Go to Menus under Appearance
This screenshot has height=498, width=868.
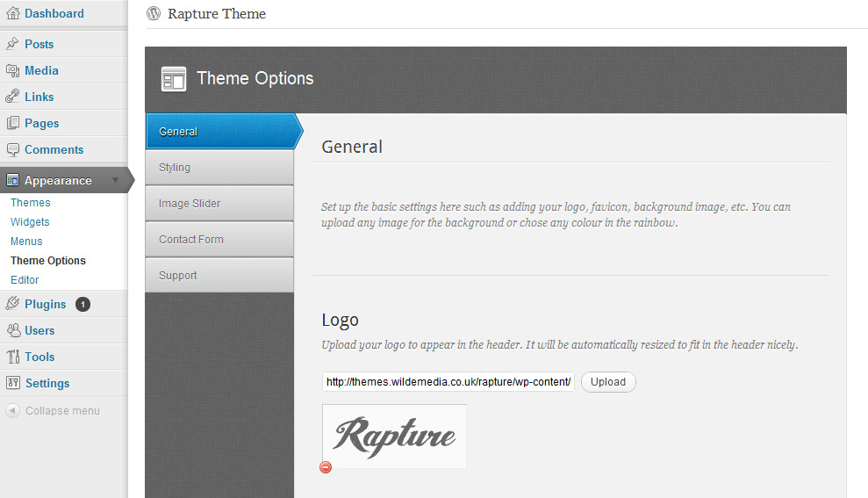(x=26, y=241)
